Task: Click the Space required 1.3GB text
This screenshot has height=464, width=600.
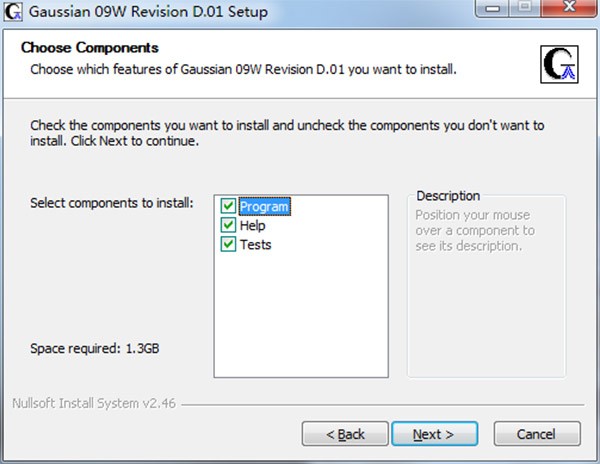Action: 95,350
